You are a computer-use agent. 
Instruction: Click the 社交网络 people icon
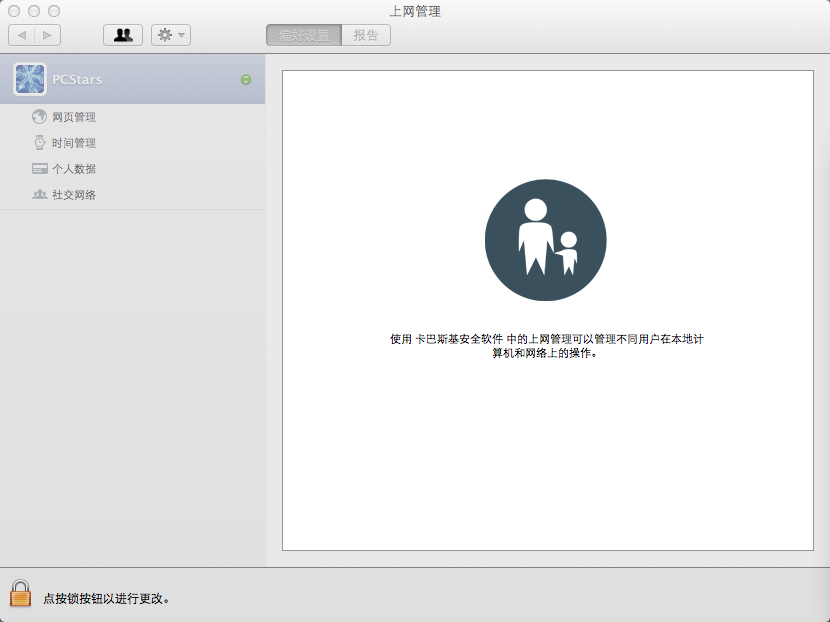point(38,194)
